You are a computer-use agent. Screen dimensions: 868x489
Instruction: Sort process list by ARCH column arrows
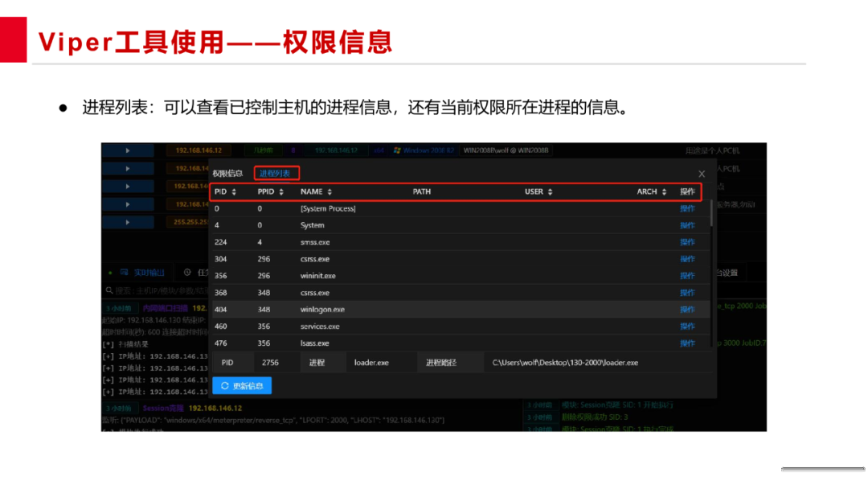coord(665,191)
